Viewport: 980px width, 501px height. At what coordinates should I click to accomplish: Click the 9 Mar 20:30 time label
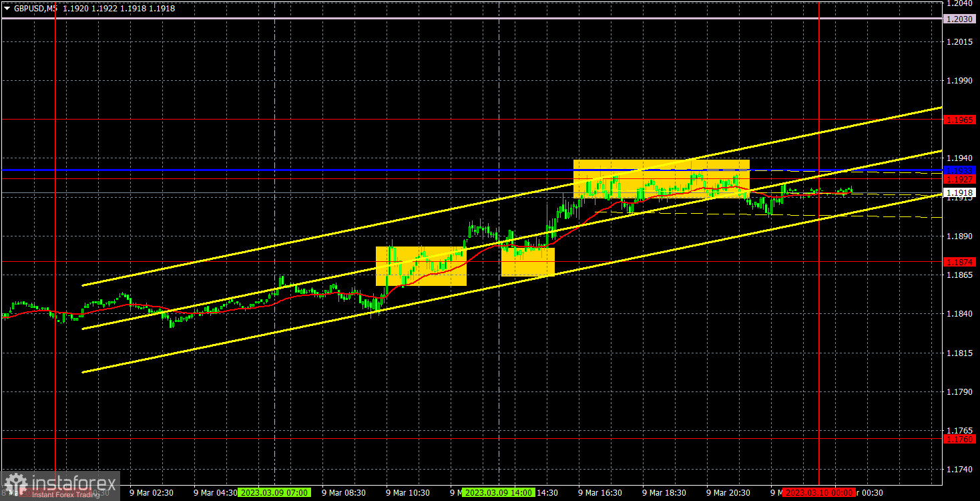(728, 492)
